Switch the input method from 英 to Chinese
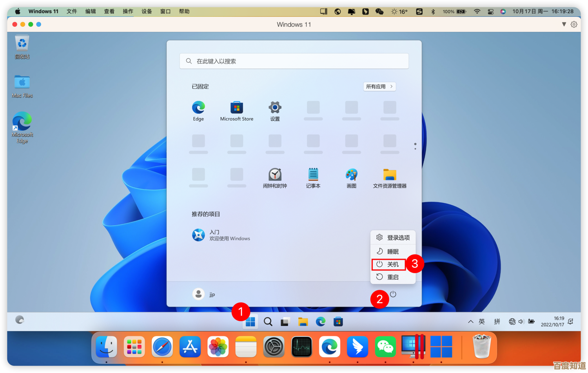The height and width of the screenshot is (373, 588). pos(481,322)
